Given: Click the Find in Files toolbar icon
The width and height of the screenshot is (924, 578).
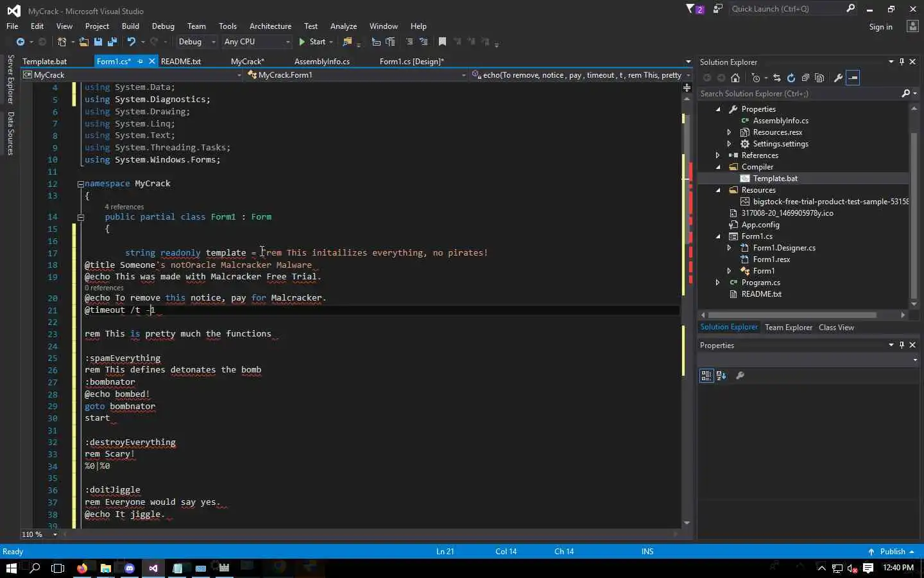Looking at the screenshot, I should click(347, 42).
